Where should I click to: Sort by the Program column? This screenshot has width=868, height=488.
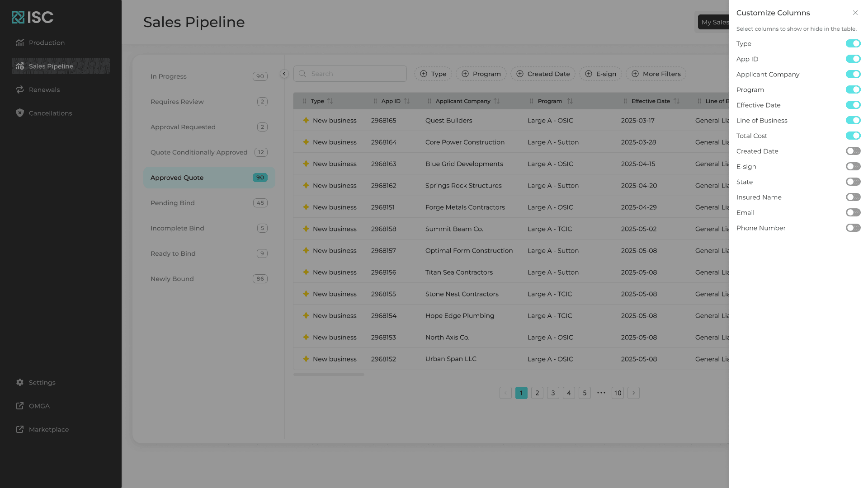click(570, 101)
